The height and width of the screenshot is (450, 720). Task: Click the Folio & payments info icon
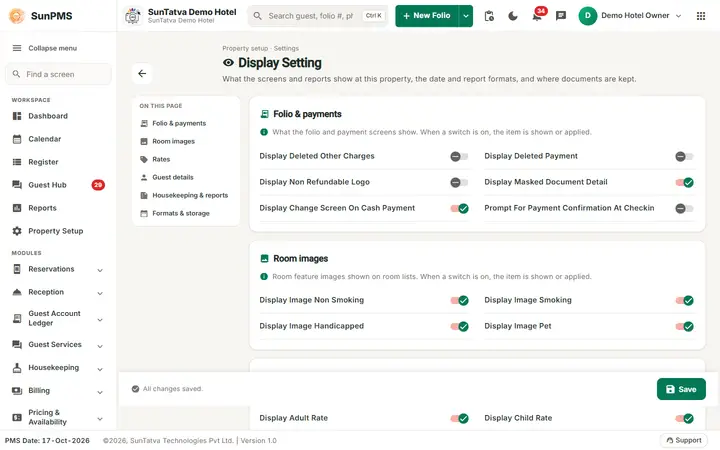pyautogui.click(x=264, y=132)
